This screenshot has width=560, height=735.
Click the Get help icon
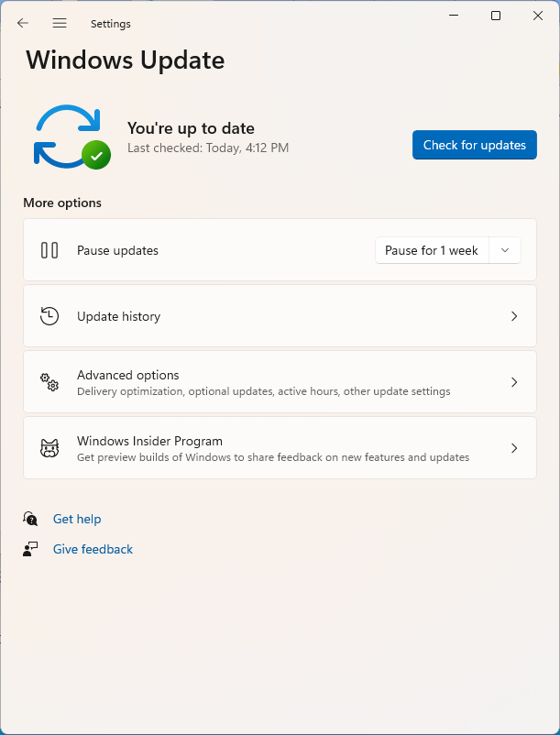tap(30, 519)
